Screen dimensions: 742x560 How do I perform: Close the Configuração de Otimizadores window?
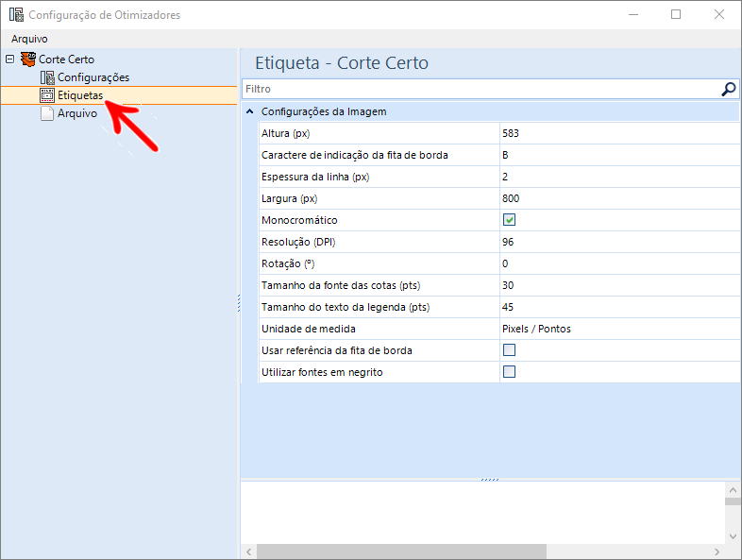pyautogui.click(x=718, y=15)
